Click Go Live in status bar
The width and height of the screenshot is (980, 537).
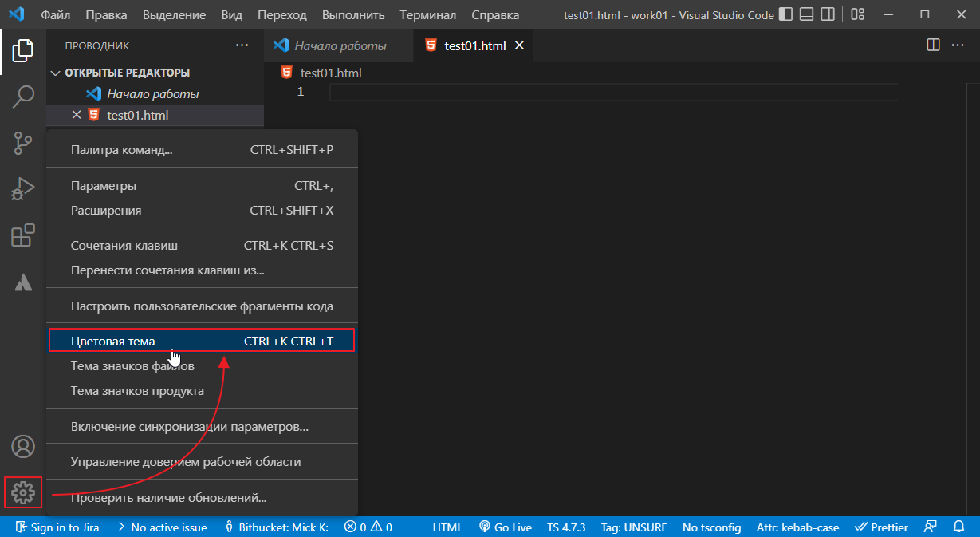[x=506, y=527]
